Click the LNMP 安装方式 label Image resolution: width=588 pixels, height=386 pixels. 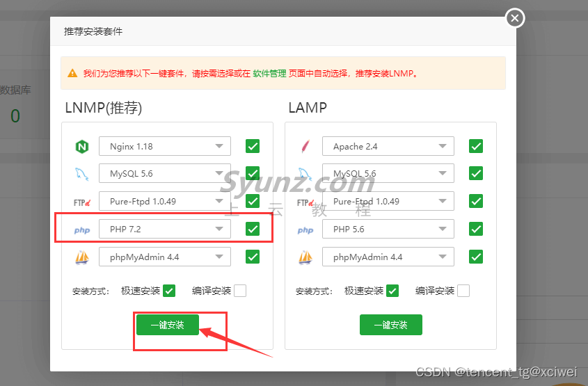click(90, 291)
